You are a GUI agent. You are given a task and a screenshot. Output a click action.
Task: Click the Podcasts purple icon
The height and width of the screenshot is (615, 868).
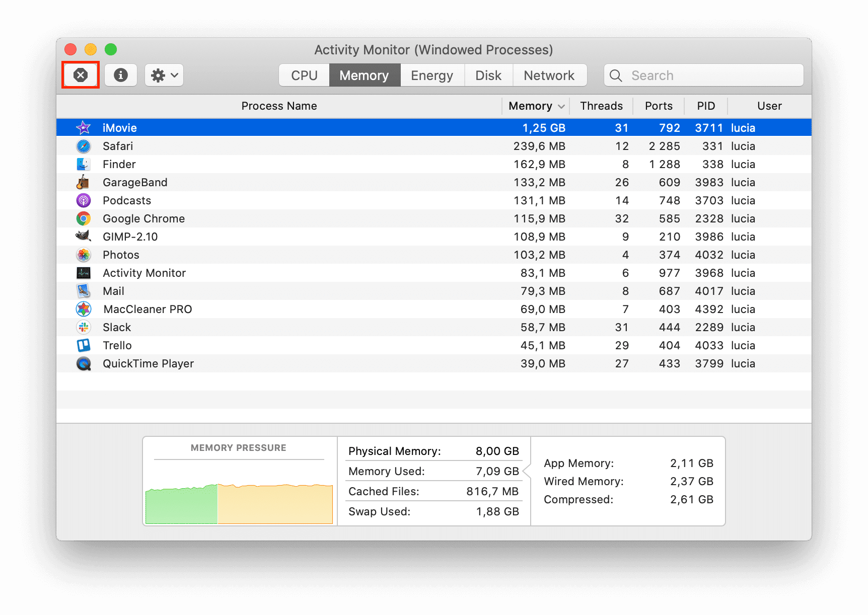point(84,200)
